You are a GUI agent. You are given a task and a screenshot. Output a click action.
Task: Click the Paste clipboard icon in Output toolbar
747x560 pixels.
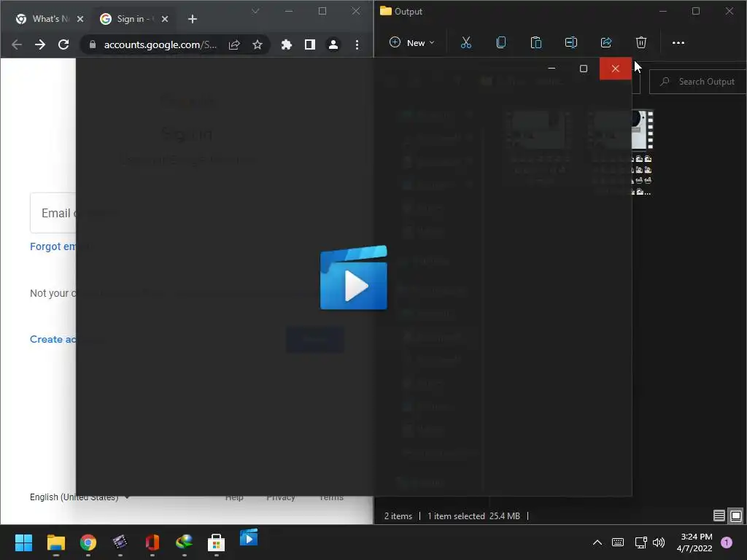tap(536, 43)
